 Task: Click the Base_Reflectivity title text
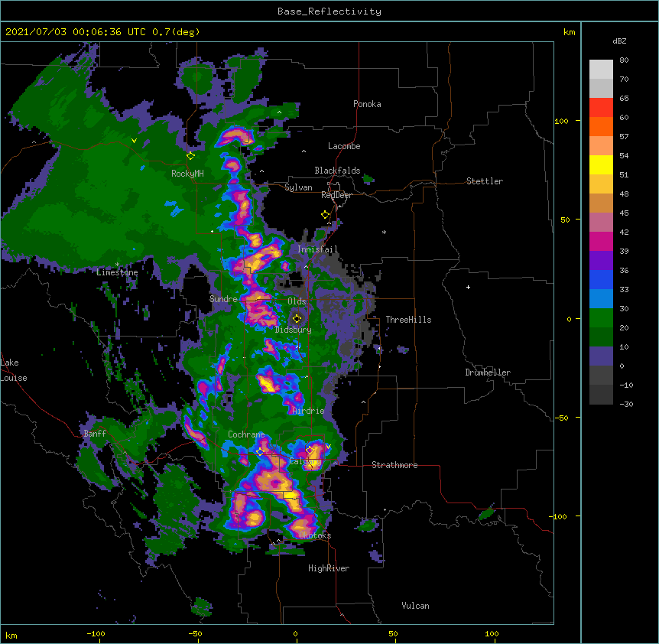[x=329, y=11]
